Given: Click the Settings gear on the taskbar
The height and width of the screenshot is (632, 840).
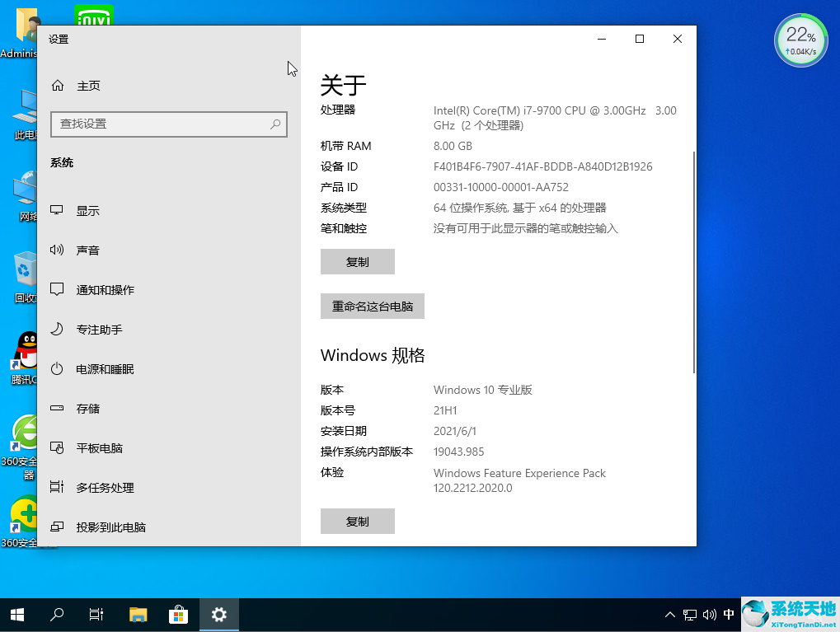Looking at the screenshot, I should (218, 615).
